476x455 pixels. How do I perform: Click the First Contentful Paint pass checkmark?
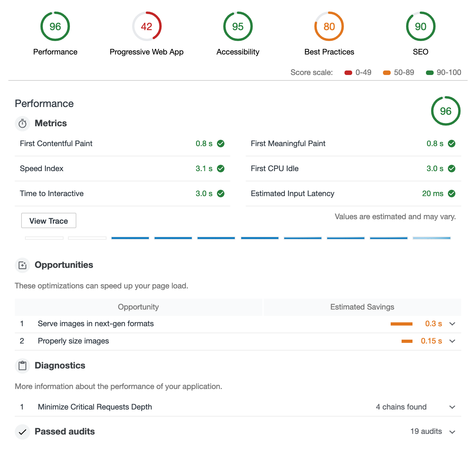click(221, 144)
